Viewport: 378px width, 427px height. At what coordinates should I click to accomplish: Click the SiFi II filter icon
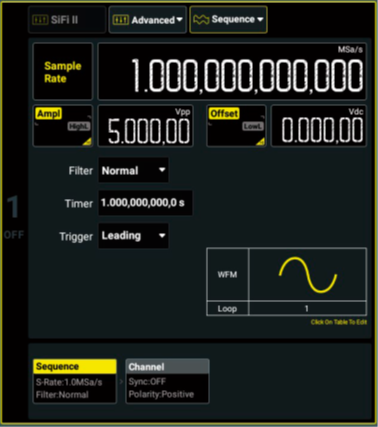40,20
